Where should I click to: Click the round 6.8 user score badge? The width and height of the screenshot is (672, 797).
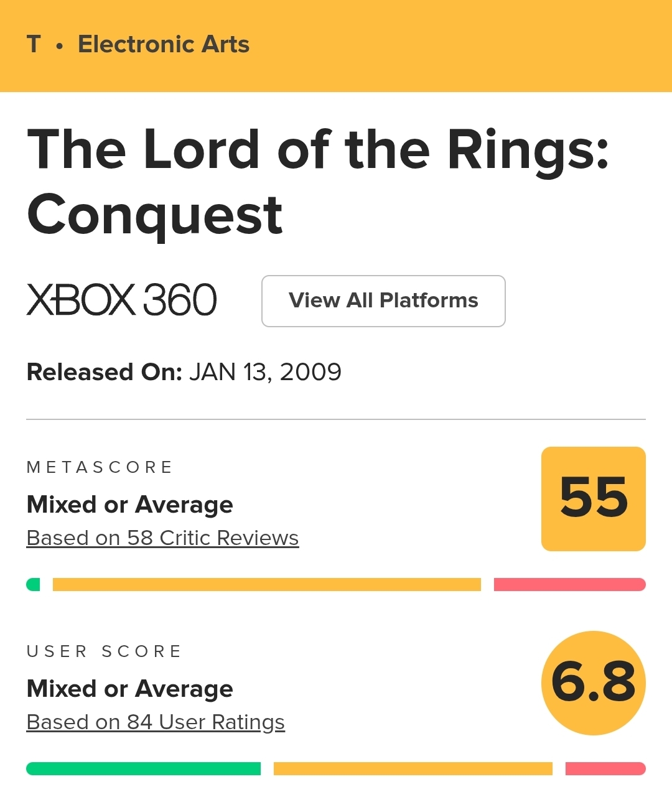coord(593,683)
